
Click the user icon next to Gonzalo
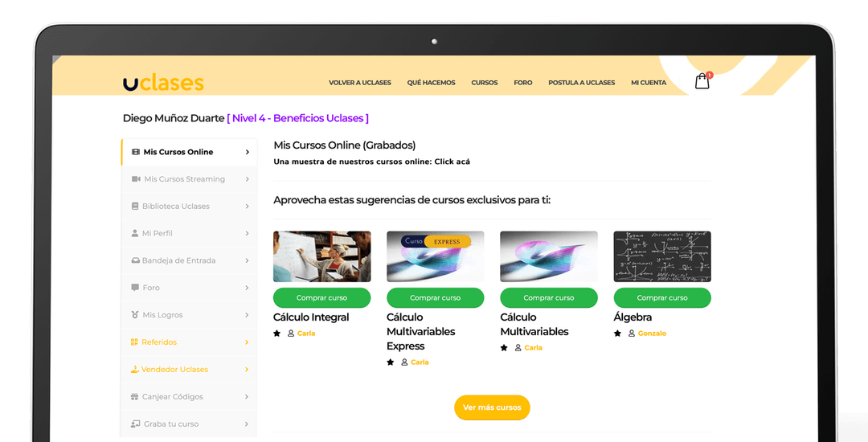click(631, 334)
